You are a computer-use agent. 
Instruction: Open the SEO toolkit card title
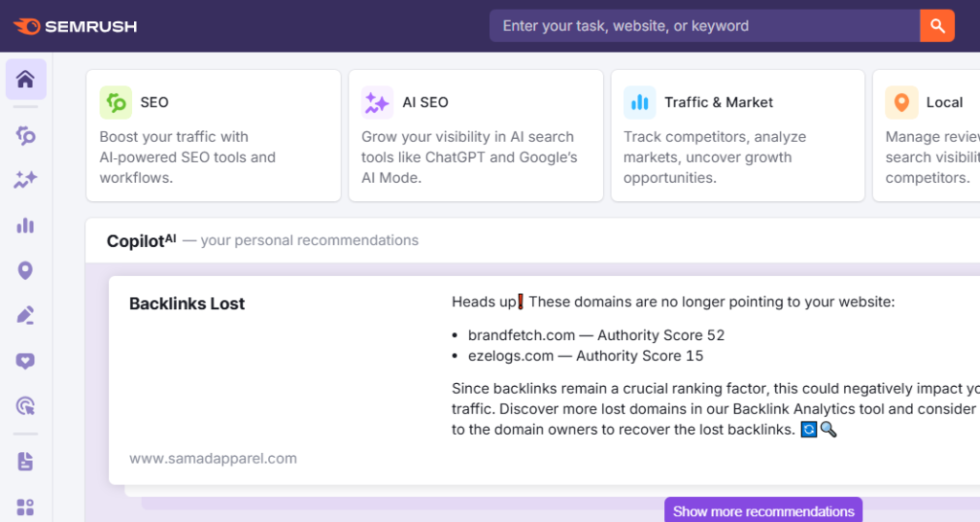pyautogui.click(x=154, y=102)
